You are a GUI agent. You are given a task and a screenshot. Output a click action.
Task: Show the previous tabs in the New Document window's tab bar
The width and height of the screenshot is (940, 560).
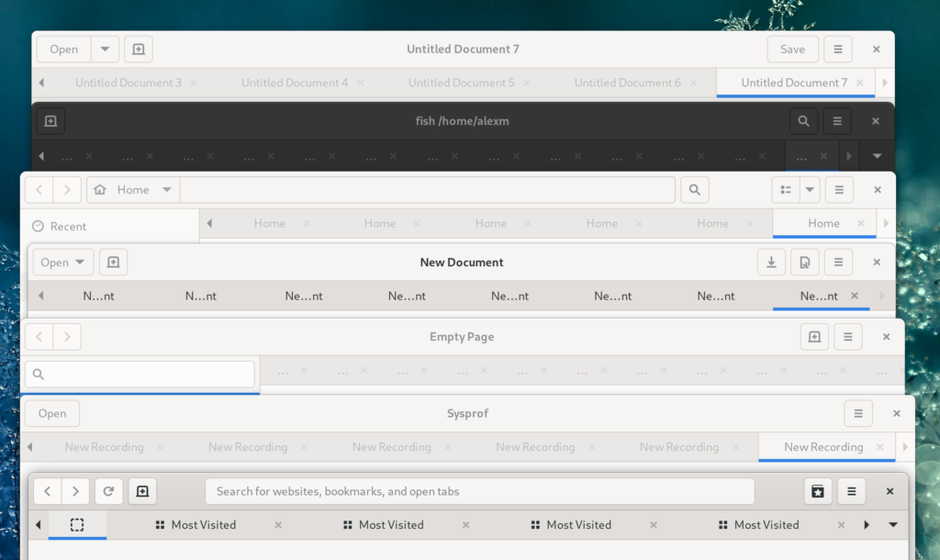pyautogui.click(x=40, y=296)
